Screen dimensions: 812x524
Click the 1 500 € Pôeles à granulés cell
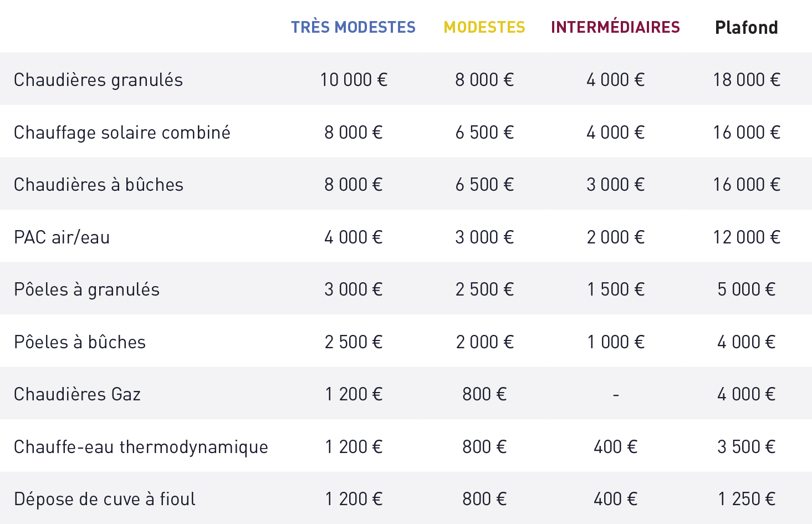[x=616, y=289]
